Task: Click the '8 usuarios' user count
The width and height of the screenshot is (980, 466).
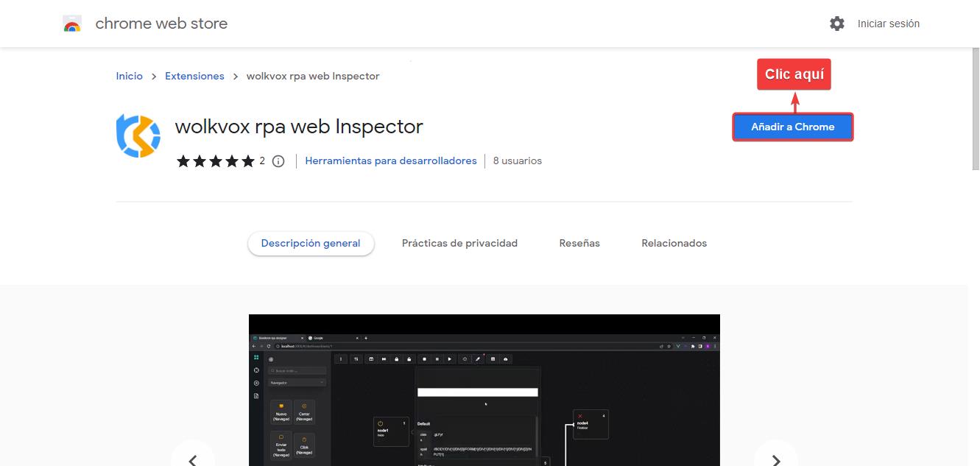Action: [518, 160]
